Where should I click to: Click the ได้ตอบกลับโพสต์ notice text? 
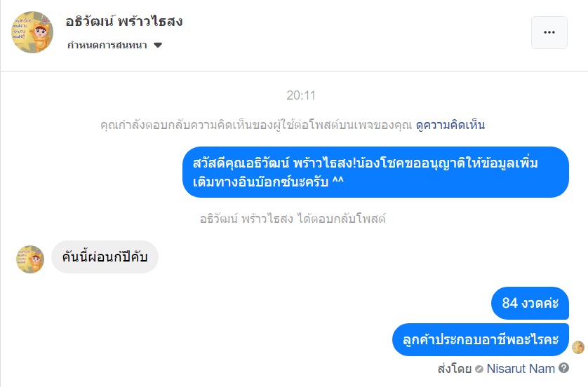pos(293,219)
